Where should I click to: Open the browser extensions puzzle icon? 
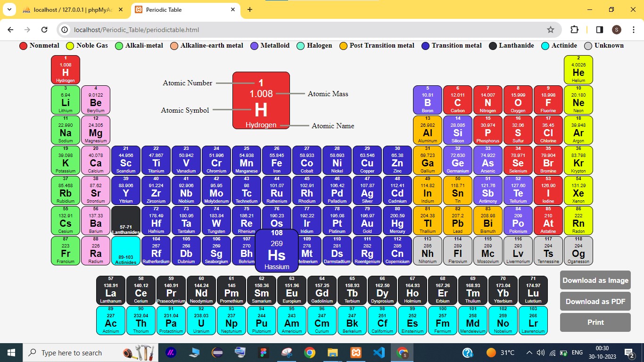click(574, 30)
